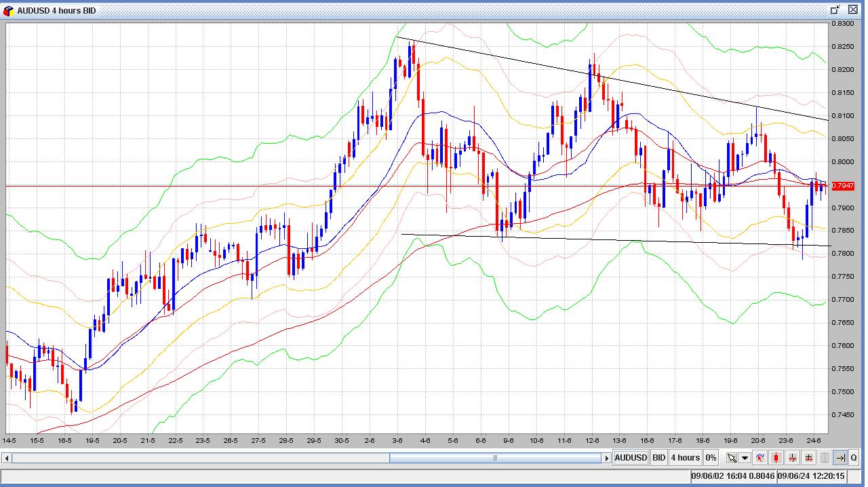Click the AUDUSD chart window title icon
This screenshot has width=868, height=487.
click(x=9, y=10)
